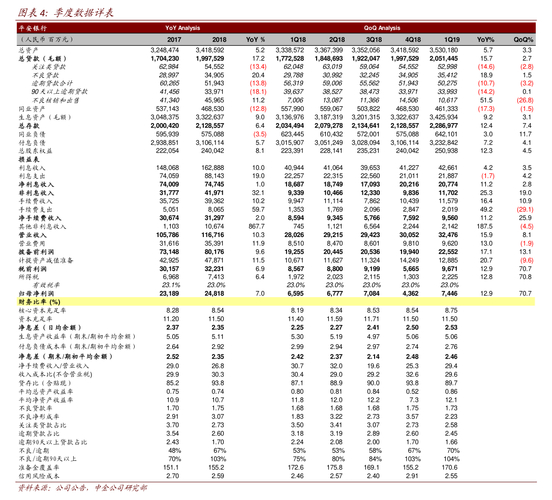This screenshot has width=552, height=500.
Task: Click 1Q18 net profit value '6,595'
Action: [x=295, y=293]
